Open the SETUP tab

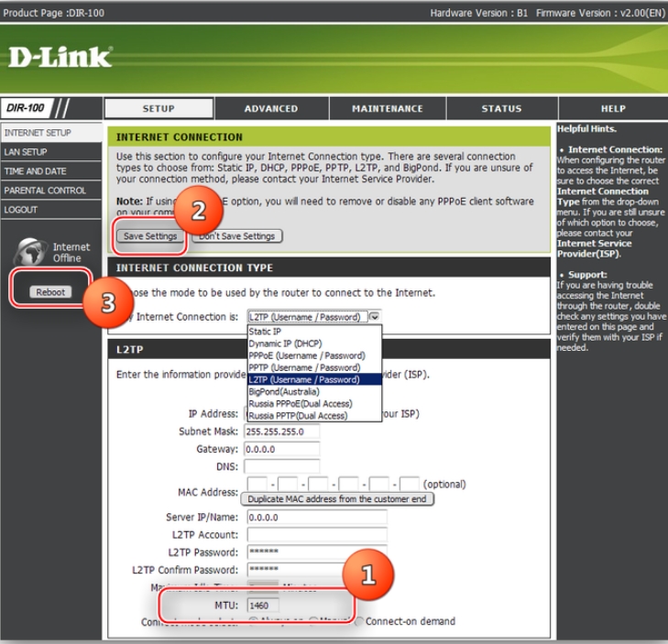(159, 109)
